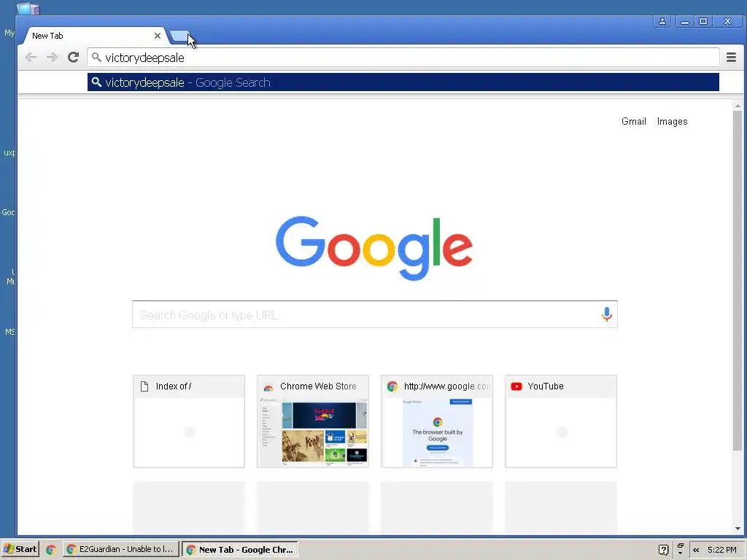The image size is (747, 560).
Task: Click the Google logo
Action: pos(374,248)
